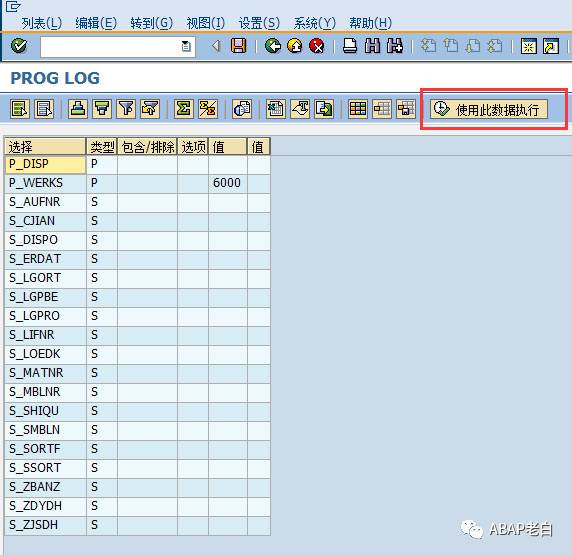Click the Sort Descending icon
This screenshot has height=555, width=572.
pyautogui.click(x=102, y=109)
